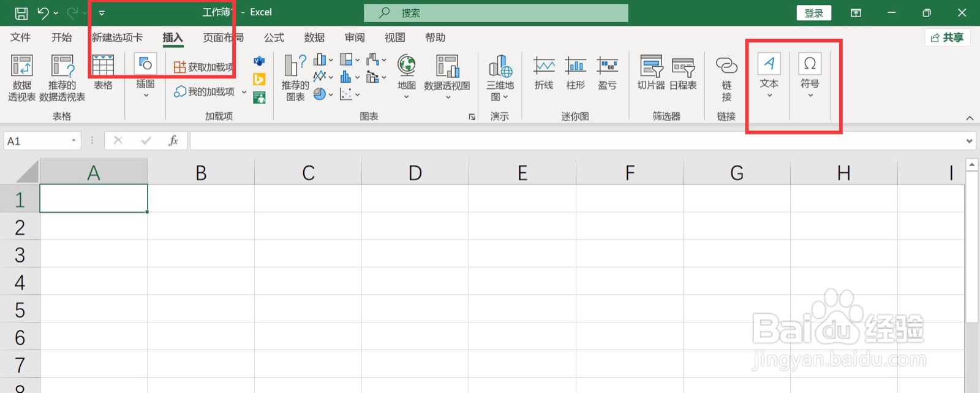Screen dimensions: 980x393
Task: Click the Share button
Action: [947, 37]
